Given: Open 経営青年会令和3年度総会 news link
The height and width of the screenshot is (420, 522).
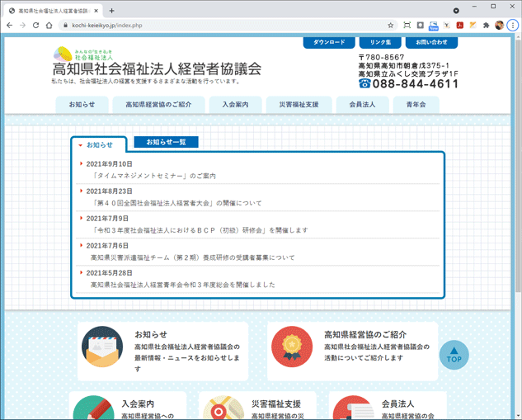Looking at the screenshot, I should tap(183, 285).
